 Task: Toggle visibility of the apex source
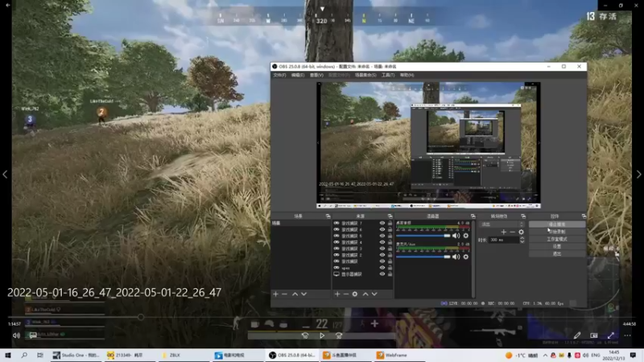(x=382, y=268)
